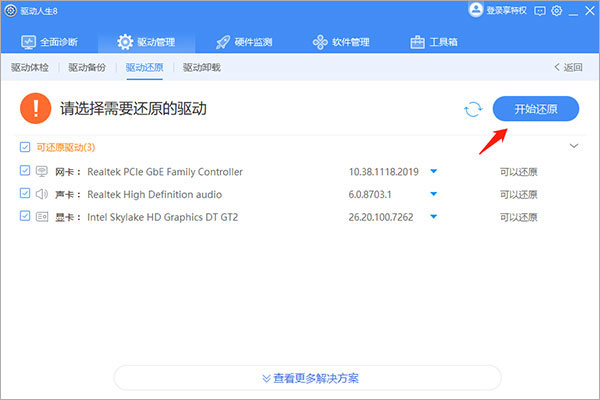
Task: Click 查看更多解决方案 button
Action: click(308, 378)
